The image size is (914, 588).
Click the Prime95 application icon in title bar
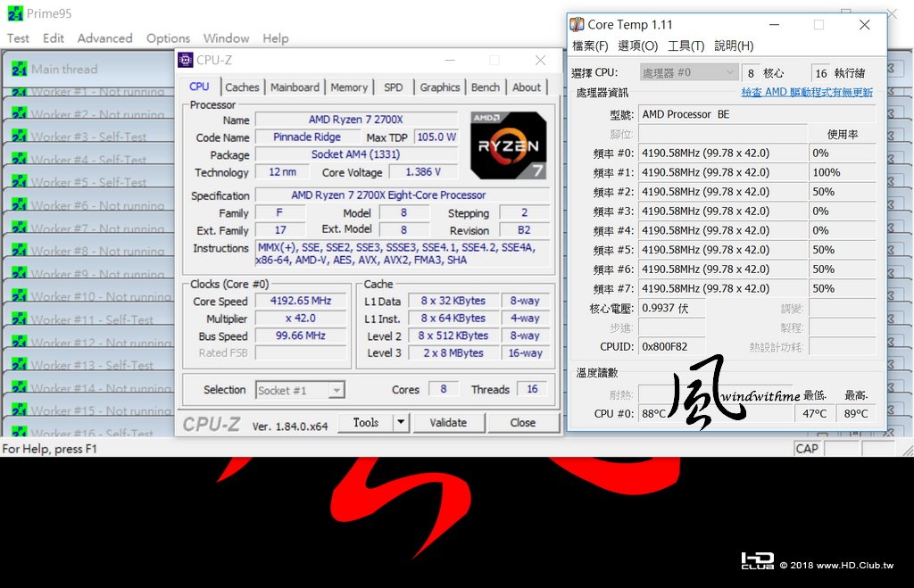point(15,13)
